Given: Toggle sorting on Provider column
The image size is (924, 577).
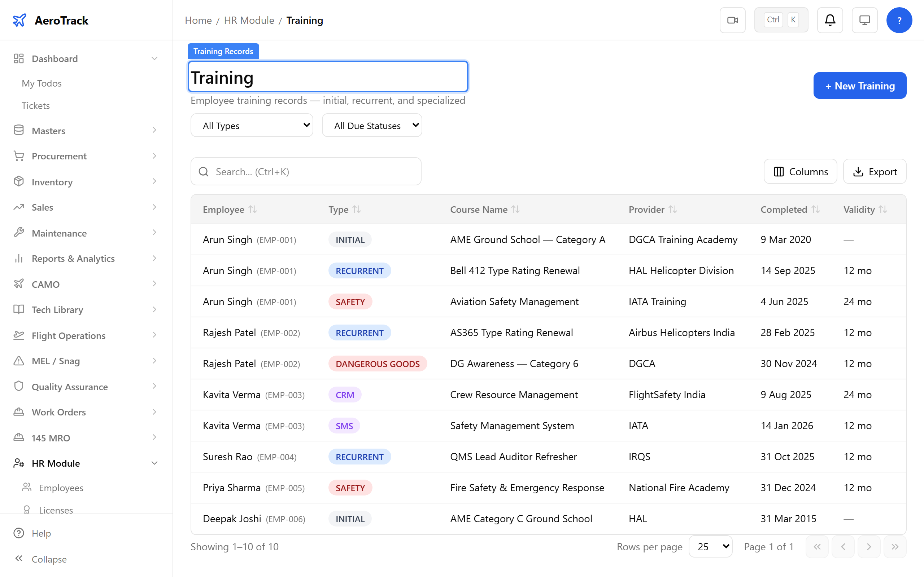Looking at the screenshot, I should tap(673, 209).
